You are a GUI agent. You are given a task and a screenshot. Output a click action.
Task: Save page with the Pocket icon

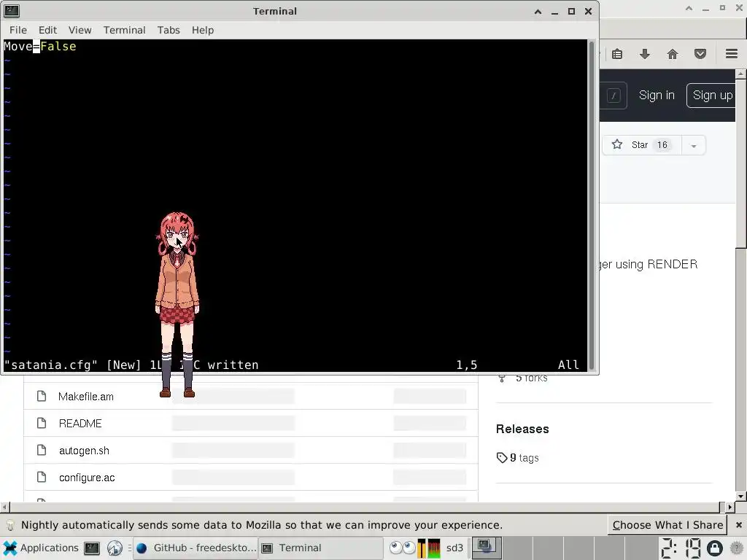pos(700,54)
